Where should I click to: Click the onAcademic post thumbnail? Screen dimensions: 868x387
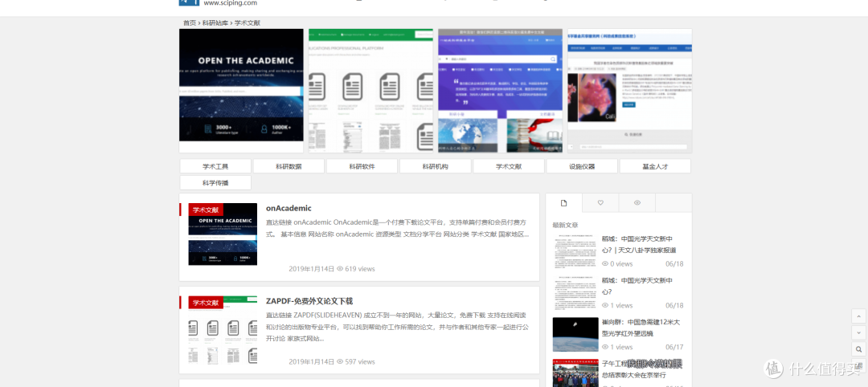223,234
